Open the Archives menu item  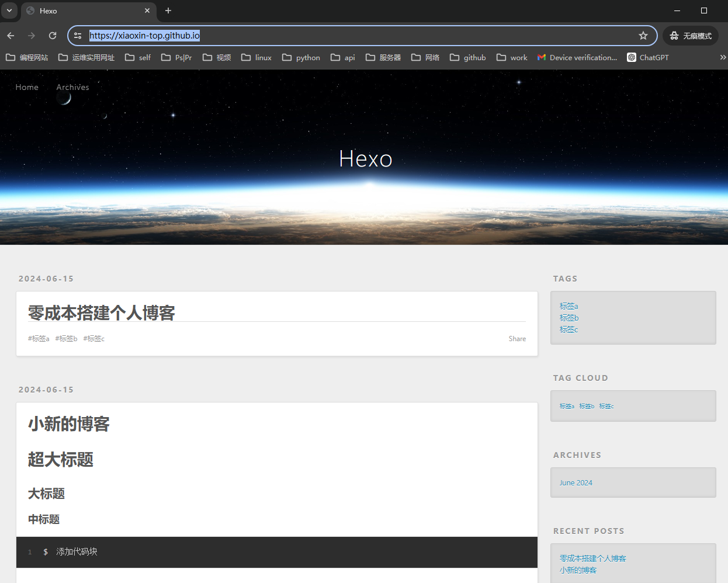72,87
